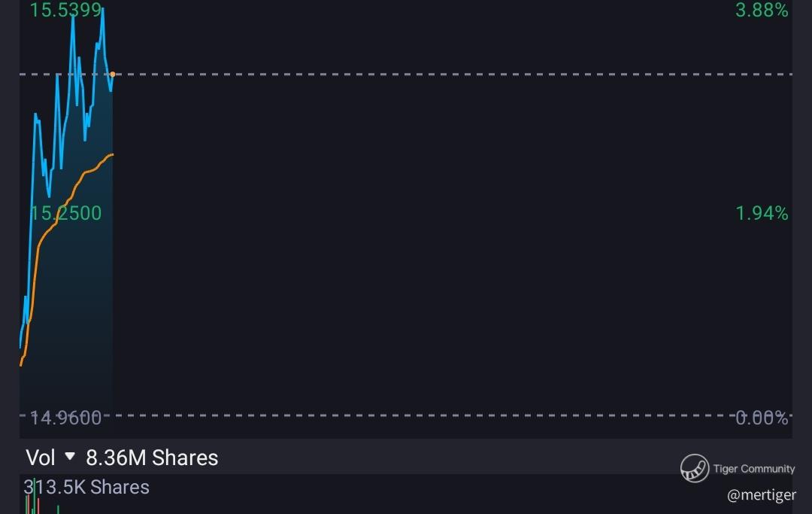Image resolution: width=812 pixels, height=514 pixels.
Task: Click the 15.2500 mid price label
Action: [x=65, y=213]
